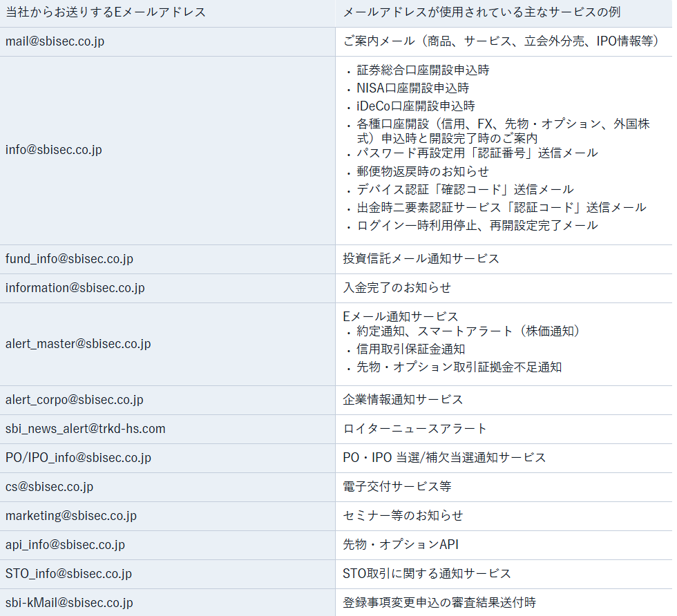The height and width of the screenshot is (616, 677).
Task: Click sbi_news_alert@trkd-hs.com address
Action: click(86, 429)
